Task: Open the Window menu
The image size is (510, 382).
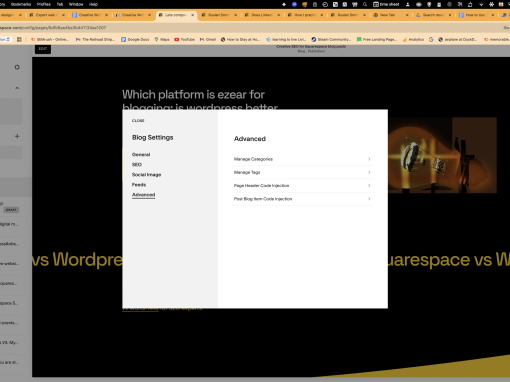Action: pos(76,4)
